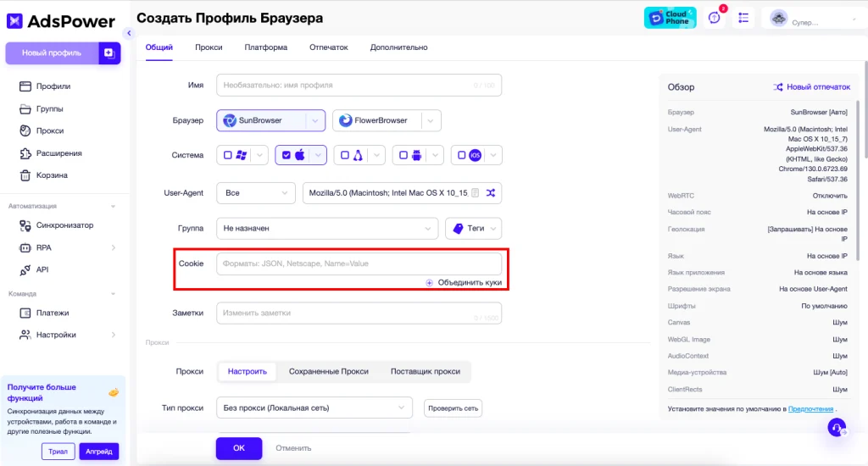This screenshot has width=868, height=466.
Task: Expand the Windows version dropdown arrow
Action: tap(259, 156)
